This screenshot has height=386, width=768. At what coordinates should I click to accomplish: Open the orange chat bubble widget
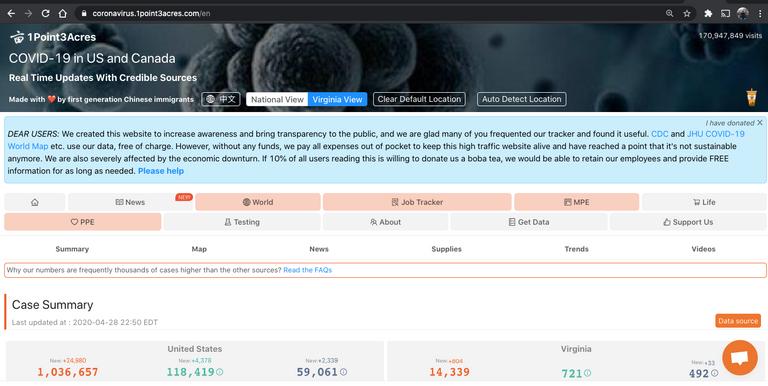(x=740, y=358)
